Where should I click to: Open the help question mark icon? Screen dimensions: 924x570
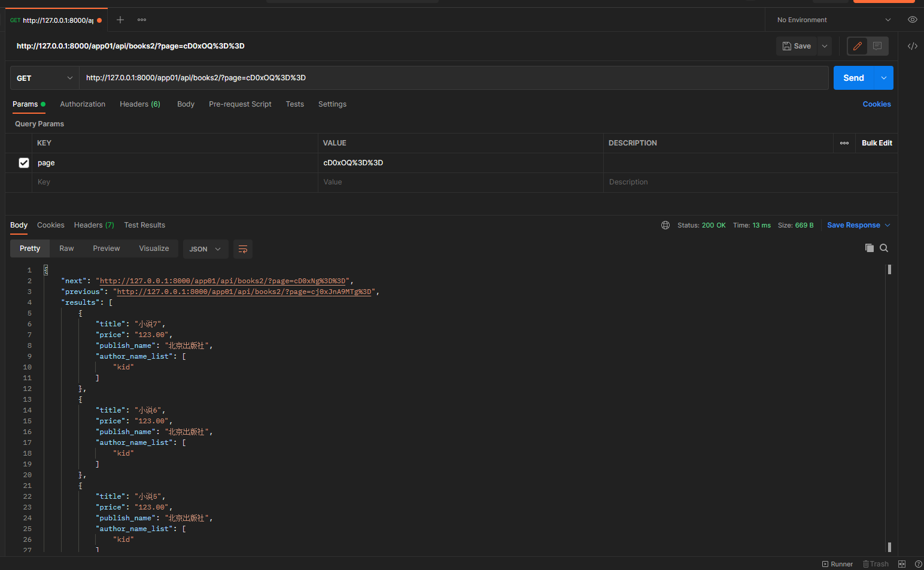click(x=919, y=564)
